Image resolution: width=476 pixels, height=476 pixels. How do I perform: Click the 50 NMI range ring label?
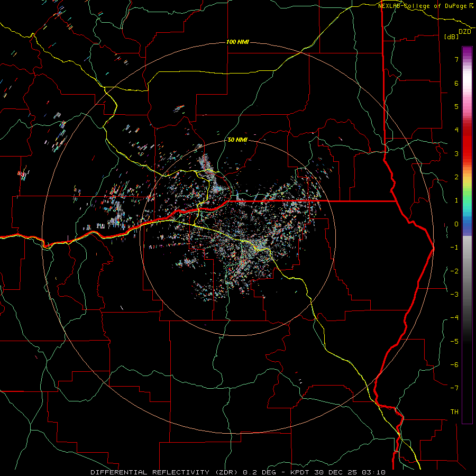click(237, 140)
